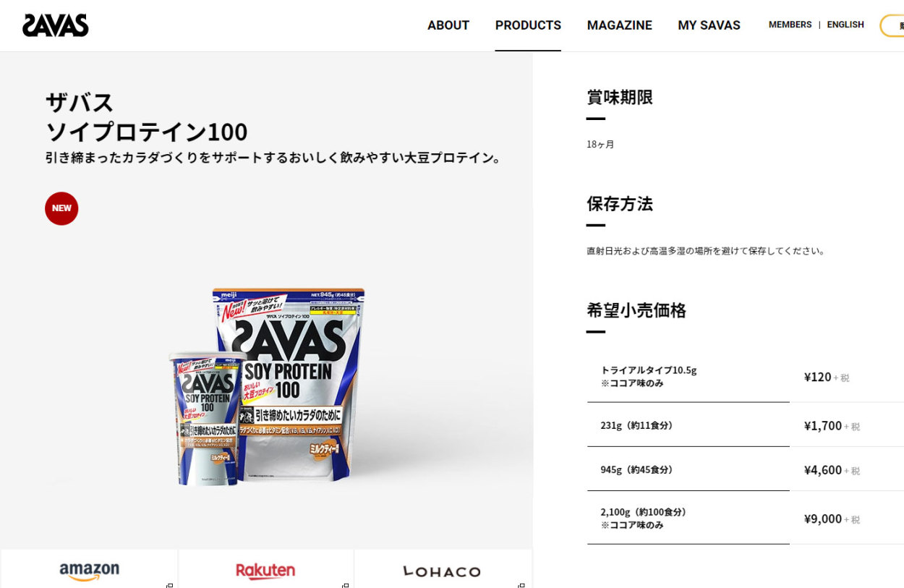Viewport: 904px width, 588px height.
Task: Open the LOHACO store link
Action: tap(442, 569)
